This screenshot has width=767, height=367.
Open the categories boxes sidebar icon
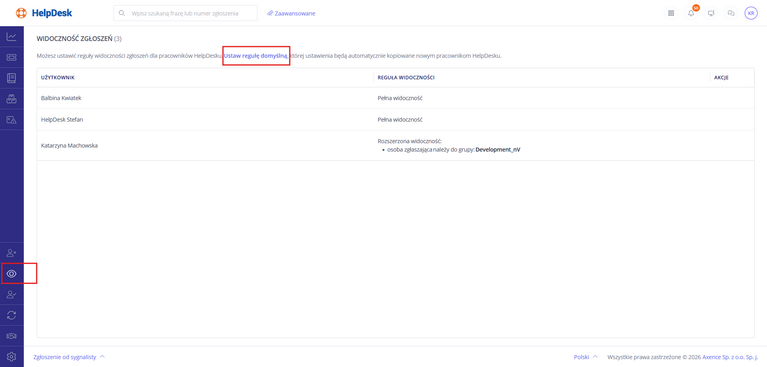[x=11, y=99]
